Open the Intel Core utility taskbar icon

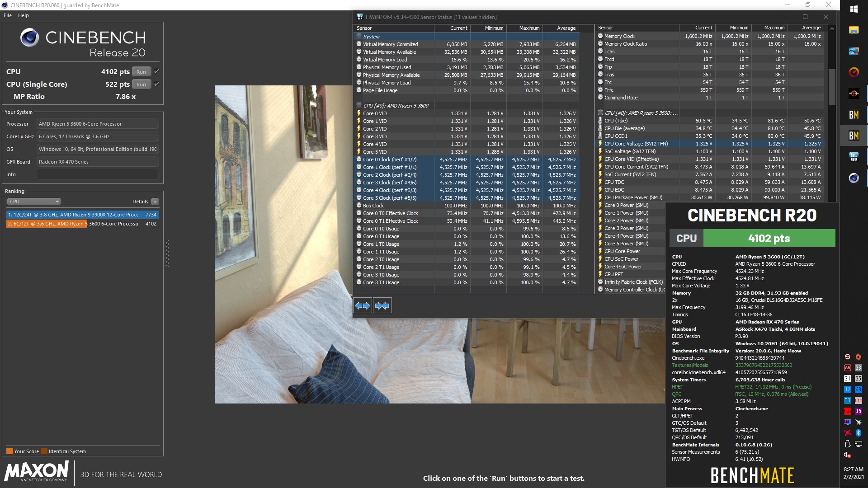[x=854, y=51]
